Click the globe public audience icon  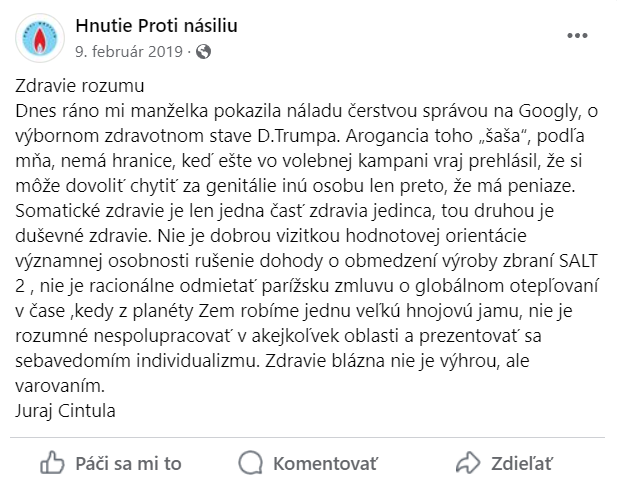point(203,52)
